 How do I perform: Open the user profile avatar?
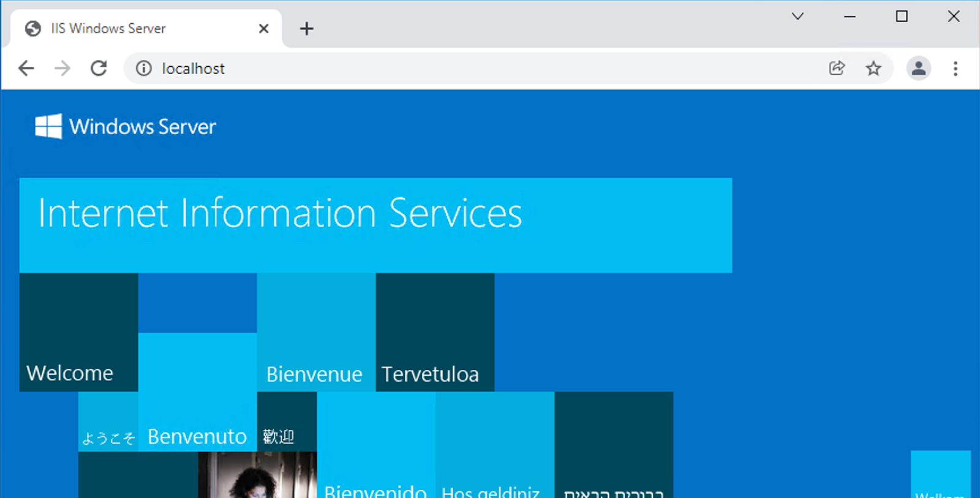pyautogui.click(x=919, y=68)
